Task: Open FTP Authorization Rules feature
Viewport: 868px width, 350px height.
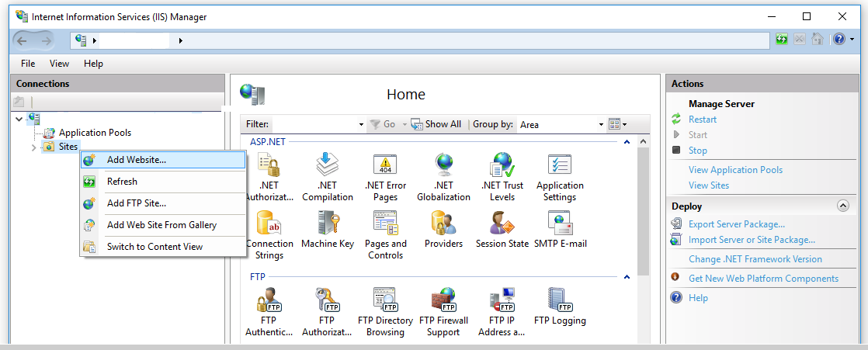Action: pyautogui.click(x=327, y=312)
